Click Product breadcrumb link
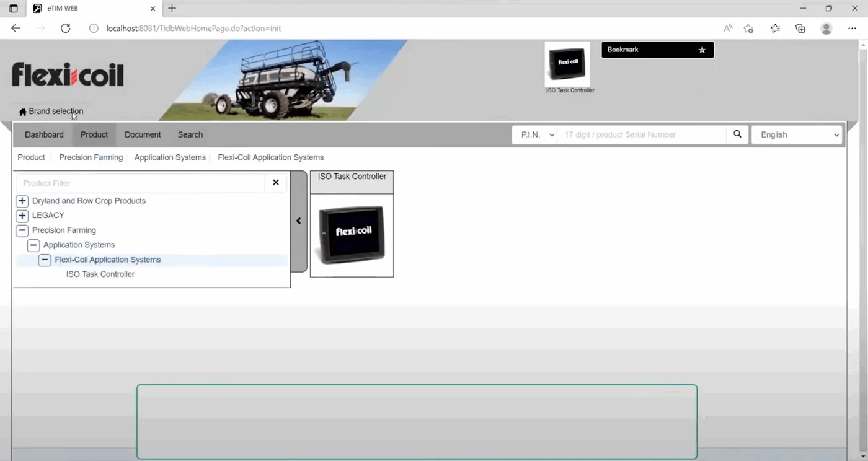Image resolution: width=868 pixels, height=461 pixels. [x=31, y=157]
